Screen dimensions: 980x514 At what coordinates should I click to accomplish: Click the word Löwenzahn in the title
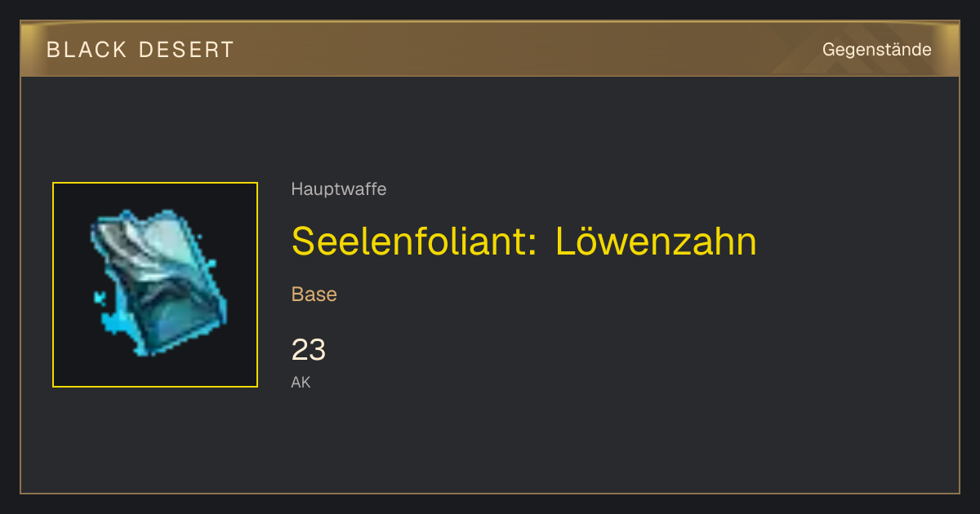pos(656,241)
